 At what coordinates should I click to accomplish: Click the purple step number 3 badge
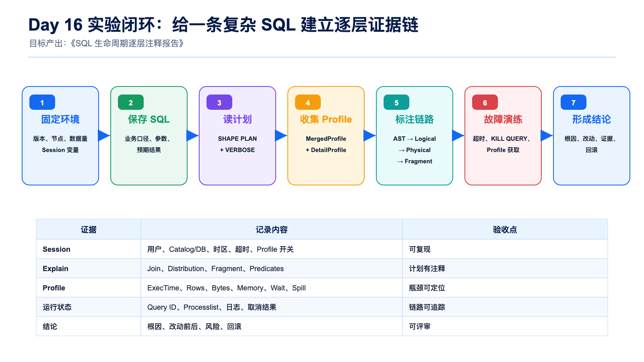[219, 102]
